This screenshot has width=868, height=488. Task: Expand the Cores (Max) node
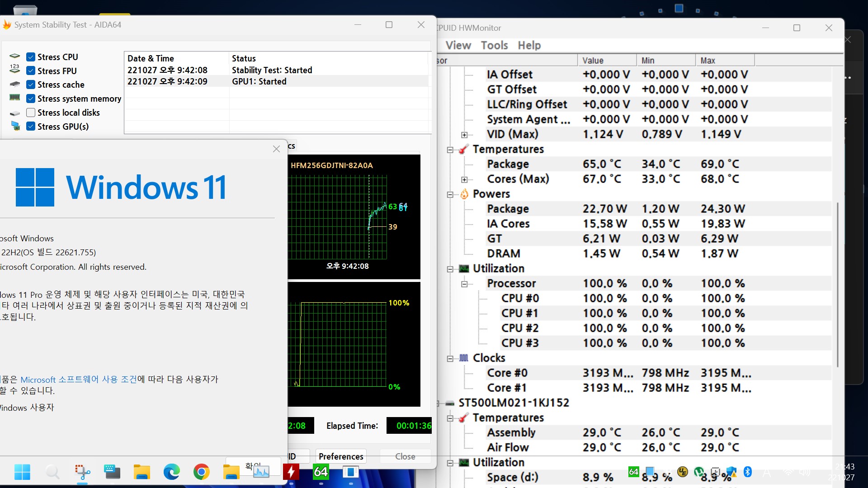[x=464, y=179]
